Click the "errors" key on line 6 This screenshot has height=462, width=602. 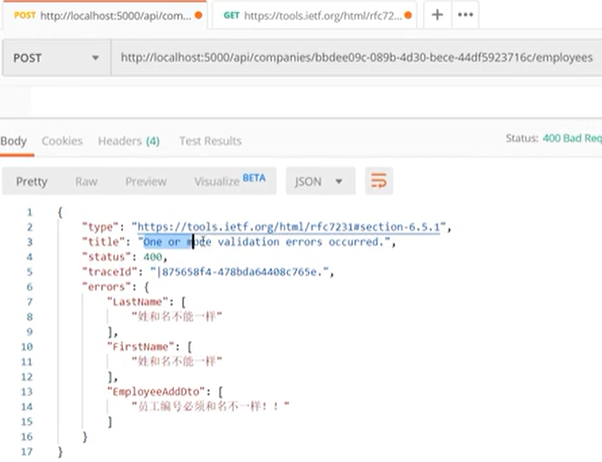tap(107, 287)
